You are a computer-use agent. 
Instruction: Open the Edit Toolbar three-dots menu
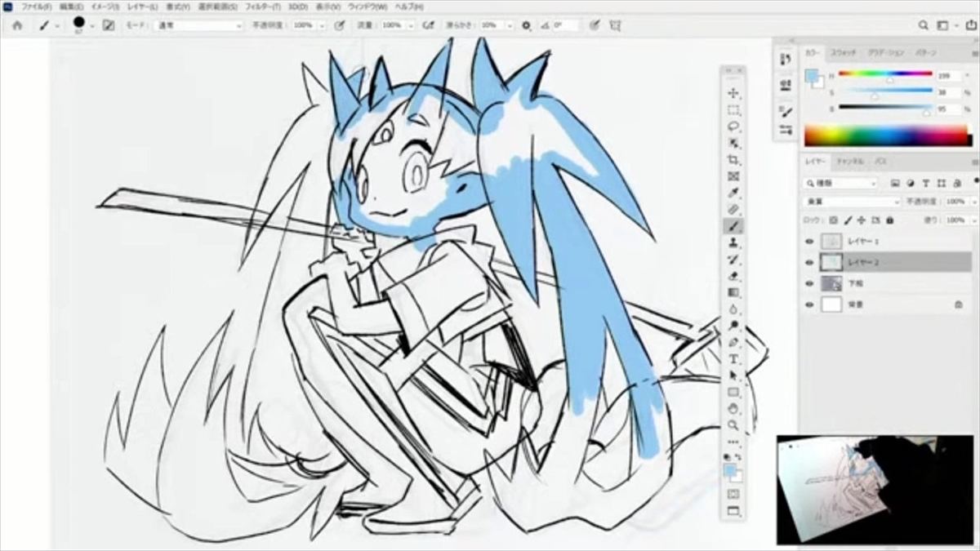pyautogui.click(x=733, y=442)
